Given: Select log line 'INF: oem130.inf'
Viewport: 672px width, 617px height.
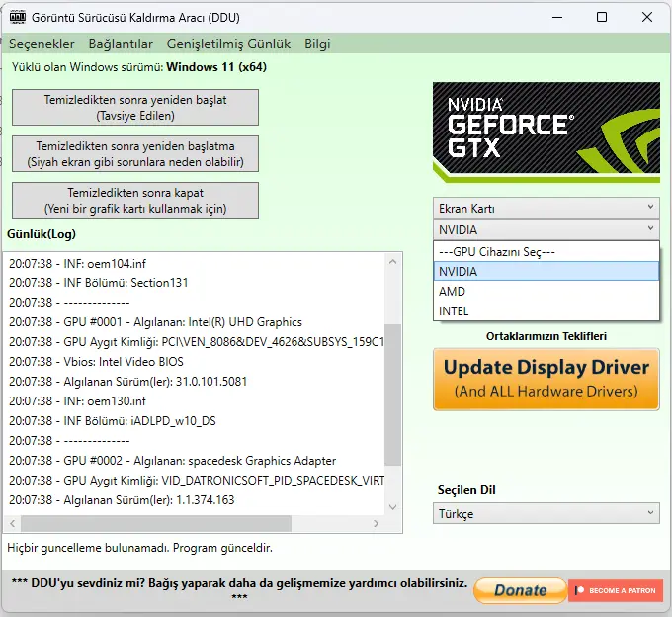Looking at the screenshot, I should click(x=77, y=400).
